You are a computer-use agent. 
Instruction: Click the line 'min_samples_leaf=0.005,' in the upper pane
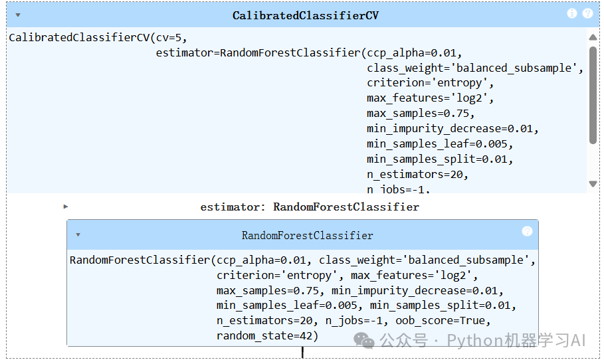point(440,144)
